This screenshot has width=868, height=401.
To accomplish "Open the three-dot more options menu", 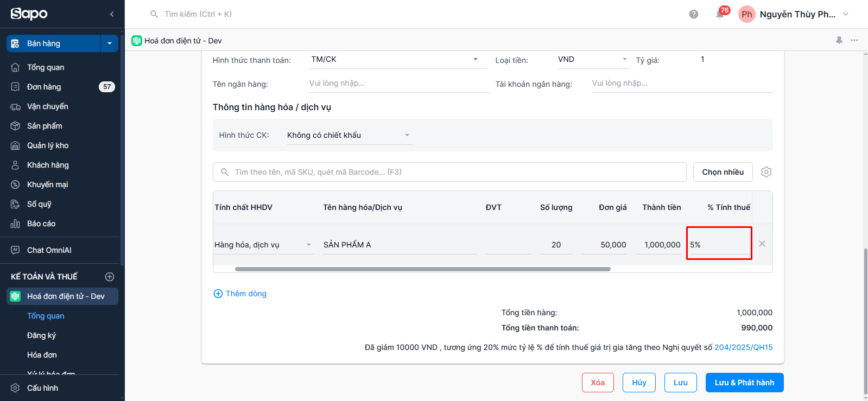I will click(854, 40).
